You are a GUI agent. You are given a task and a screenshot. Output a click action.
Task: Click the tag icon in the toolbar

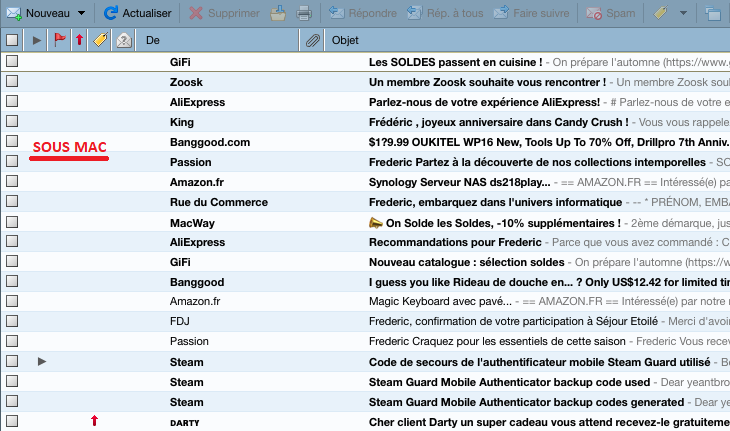pyautogui.click(x=661, y=14)
